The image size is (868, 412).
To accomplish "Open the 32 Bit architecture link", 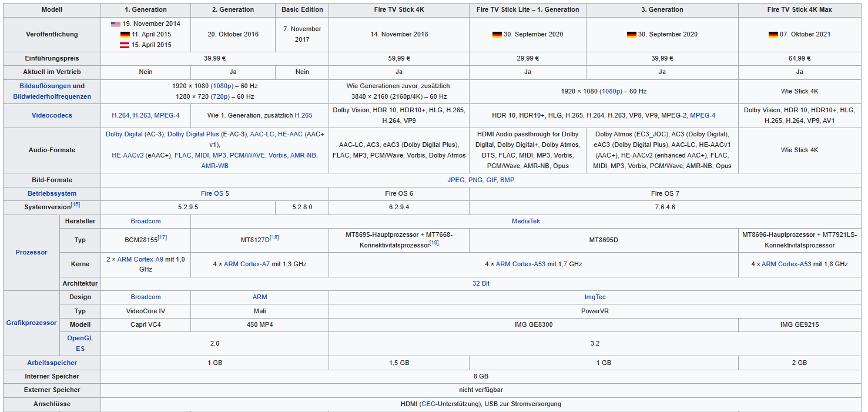I will (481, 283).
